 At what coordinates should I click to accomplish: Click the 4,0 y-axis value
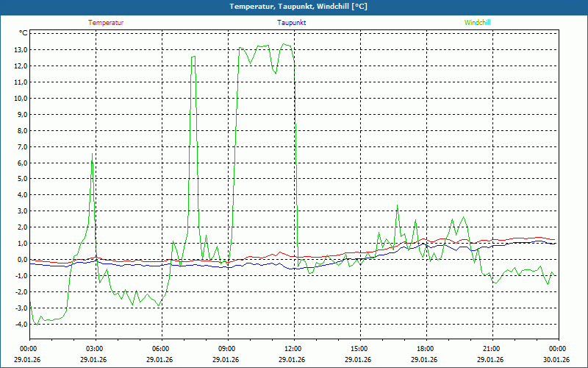point(22,195)
